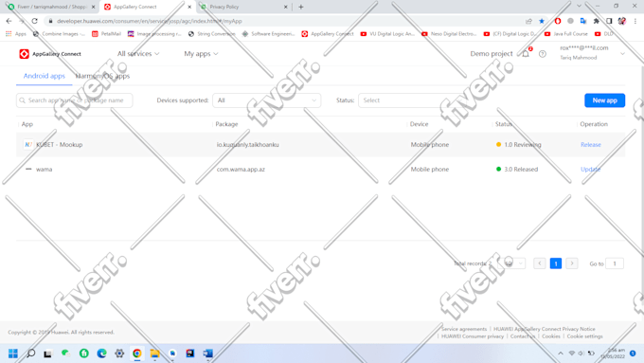The height and width of the screenshot is (363, 644).
Task: Open the Windows Start menu
Action: pyautogui.click(x=13, y=354)
